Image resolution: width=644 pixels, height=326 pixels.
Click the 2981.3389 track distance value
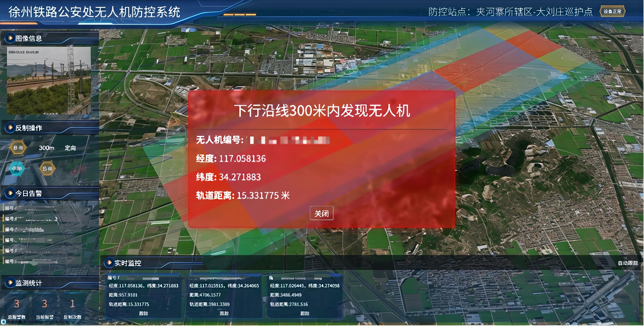[218, 304]
